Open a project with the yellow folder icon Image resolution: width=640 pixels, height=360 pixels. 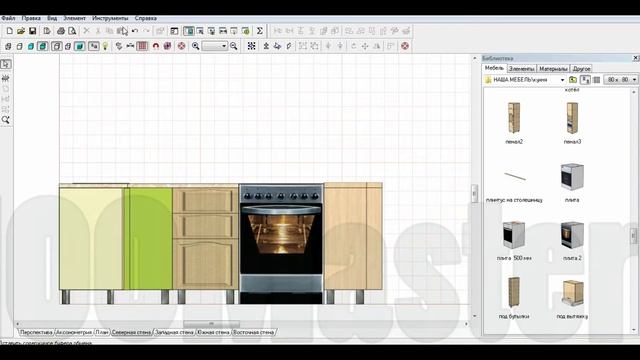(x=21, y=31)
